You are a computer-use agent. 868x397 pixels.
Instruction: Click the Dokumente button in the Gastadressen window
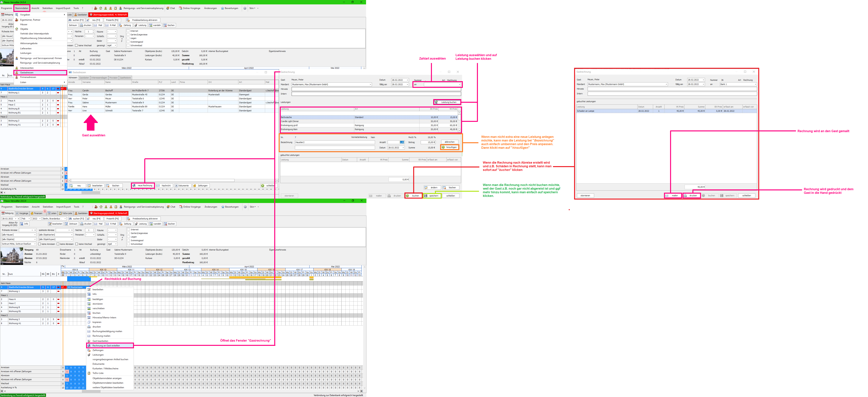point(182,186)
